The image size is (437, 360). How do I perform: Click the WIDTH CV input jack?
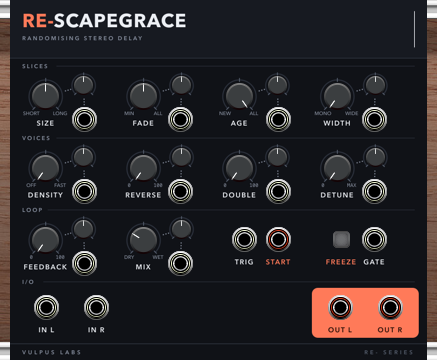click(x=374, y=119)
